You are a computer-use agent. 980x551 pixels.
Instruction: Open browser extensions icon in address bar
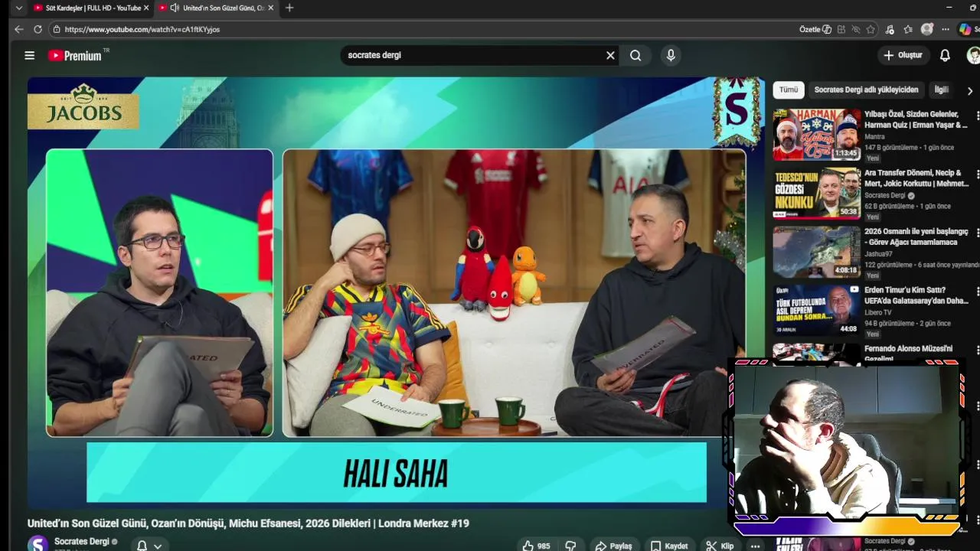[841, 29]
